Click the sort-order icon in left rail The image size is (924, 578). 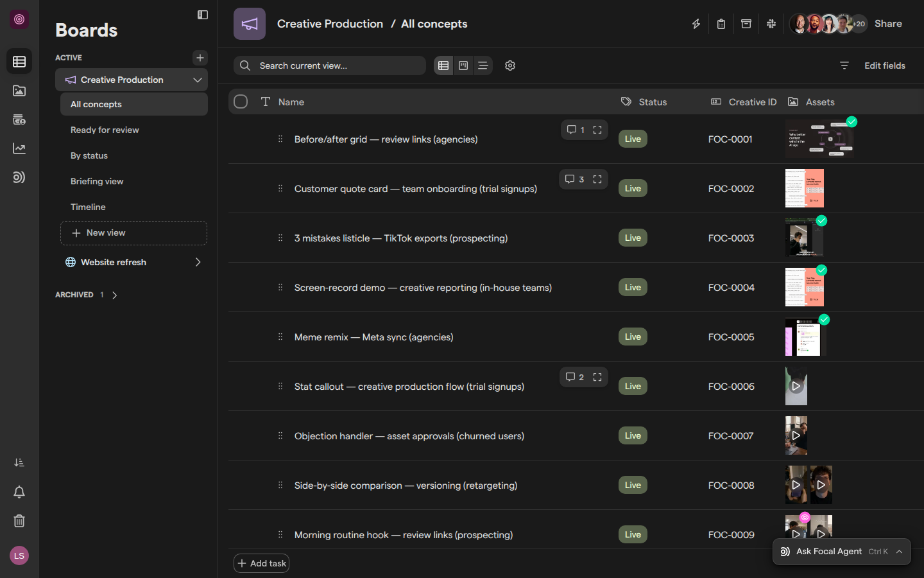click(19, 463)
